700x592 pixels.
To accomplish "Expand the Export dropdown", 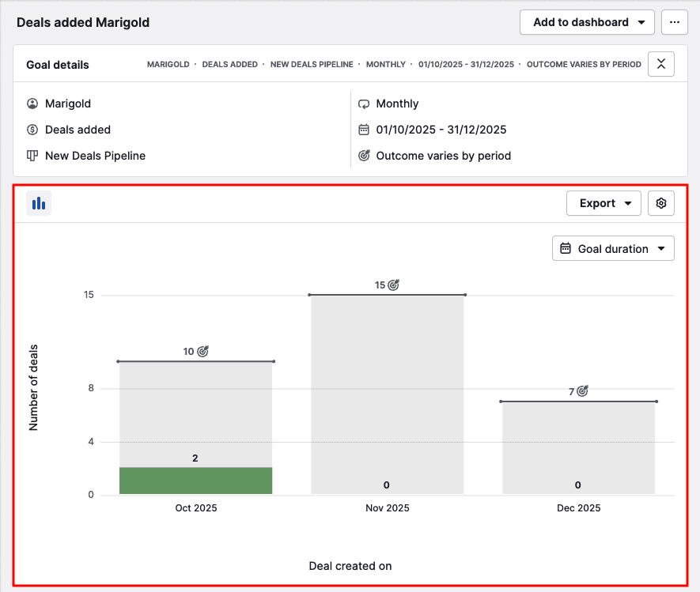I will (604, 203).
